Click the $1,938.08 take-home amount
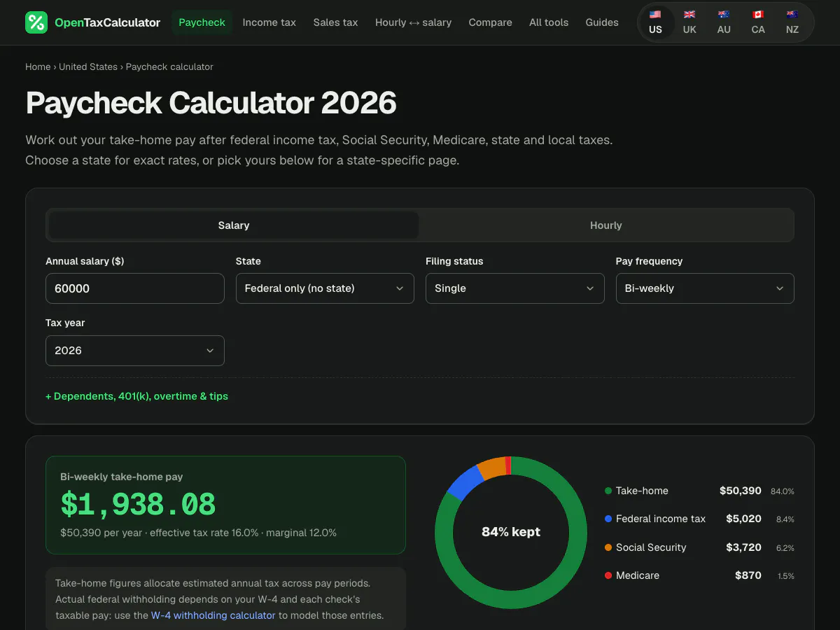This screenshot has height=630, width=840. click(x=139, y=504)
